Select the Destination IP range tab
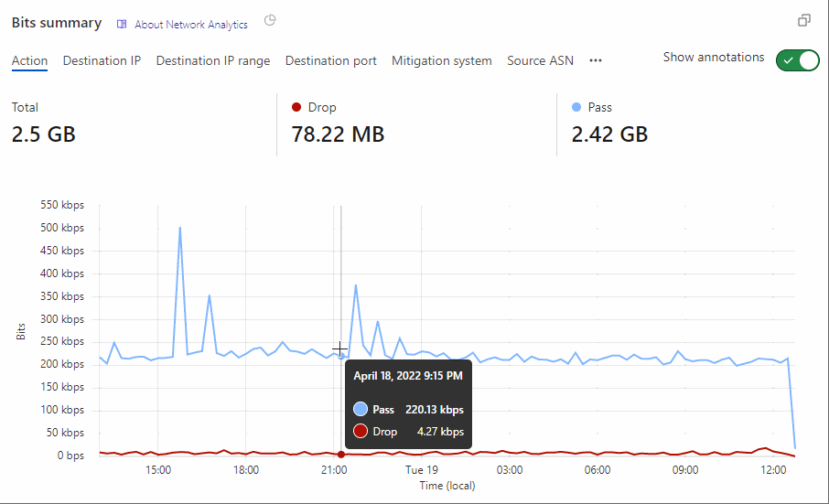 [x=213, y=61]
